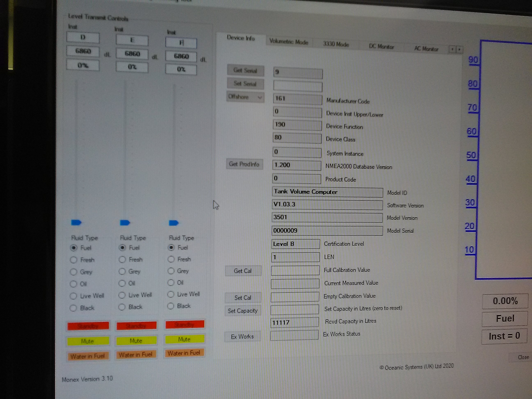The height and width of the screenshot is (399, 532).
Task: Trigger Water in Fuel for Inst D
Action: (x=88, y=356)
